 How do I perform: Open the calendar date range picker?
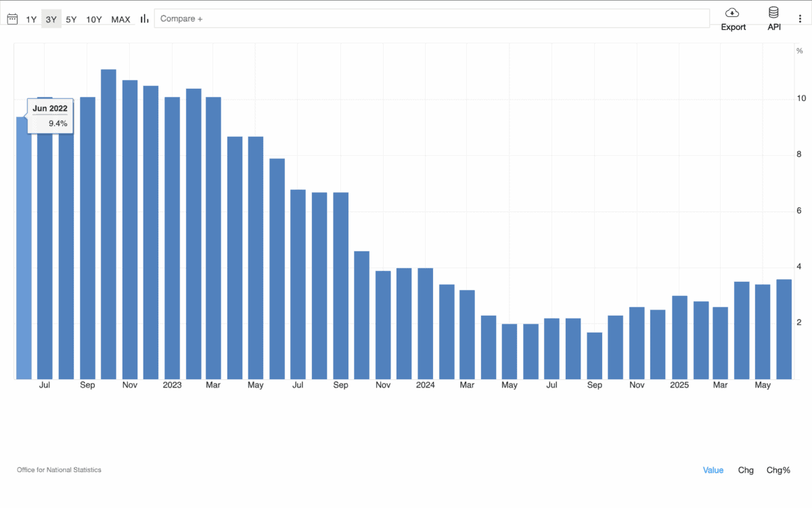12,19
